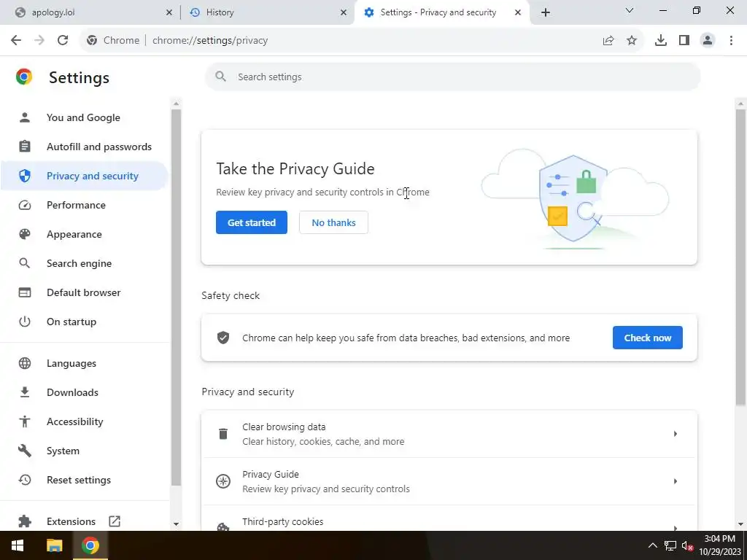Open File Explorer from taskbar
This screenshot has width=747, height=560.
(x=54, y=545)
